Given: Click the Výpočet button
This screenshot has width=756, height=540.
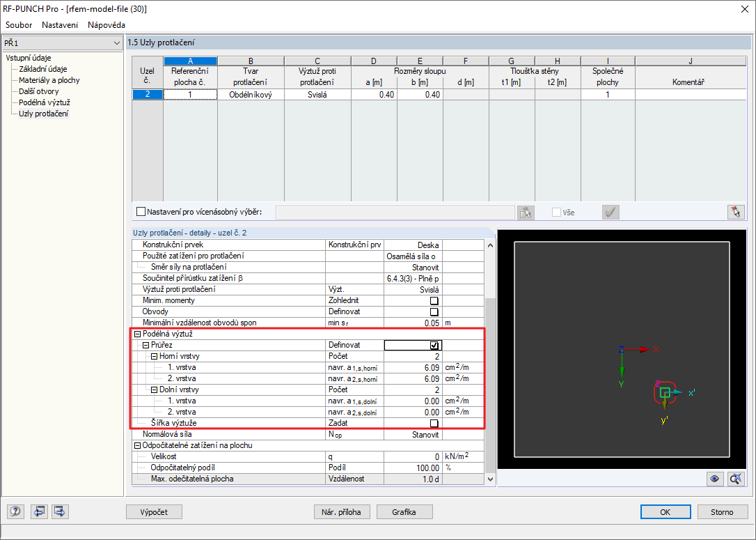Looking at the screenshot, I should coord(155,512).
